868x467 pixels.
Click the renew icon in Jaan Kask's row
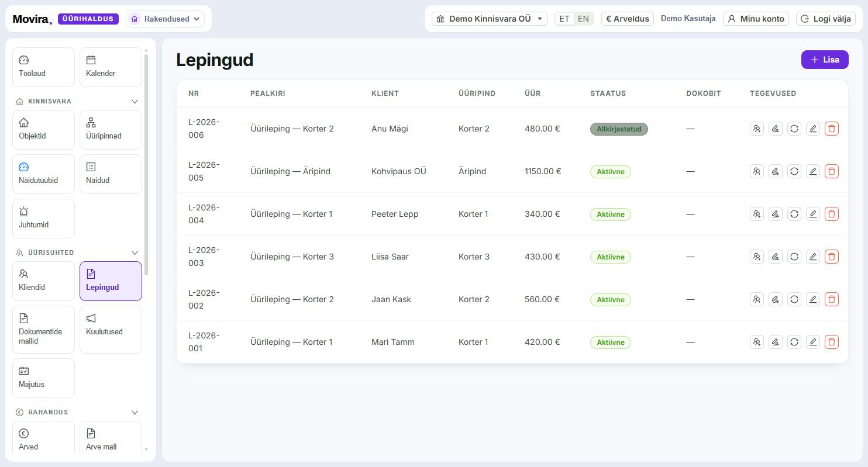click(794, 299)
